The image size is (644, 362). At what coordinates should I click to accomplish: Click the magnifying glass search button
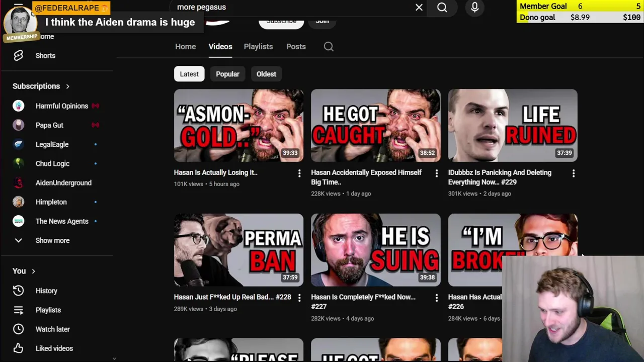tap(442, 8)
